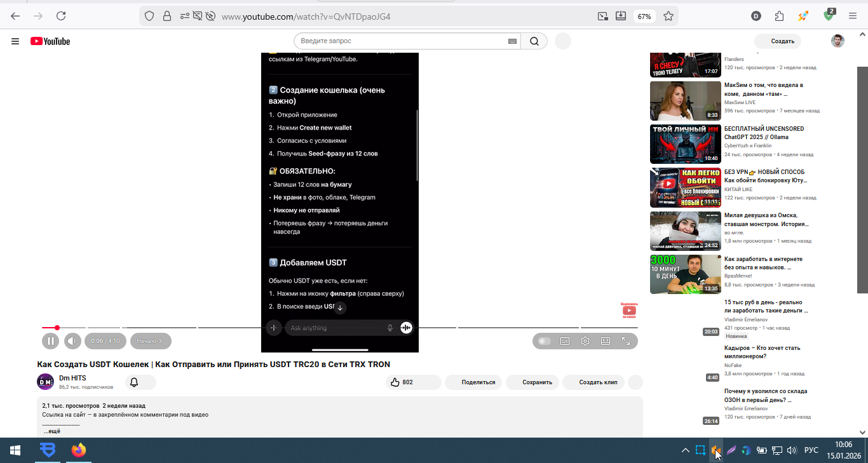The image size is (868, 463).
Task: Switch to Firefox on the taskbar
Action: tap(78, 450)
